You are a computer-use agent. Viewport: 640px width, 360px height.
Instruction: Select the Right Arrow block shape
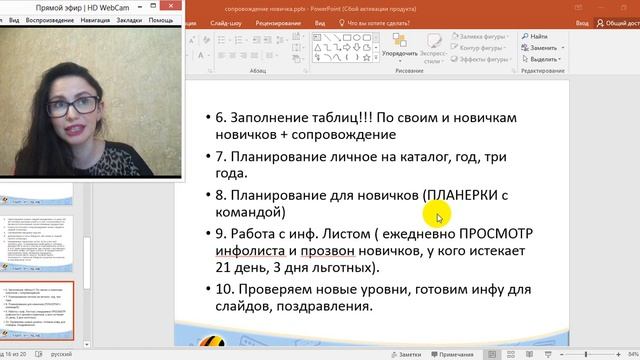tap(347, 48)
